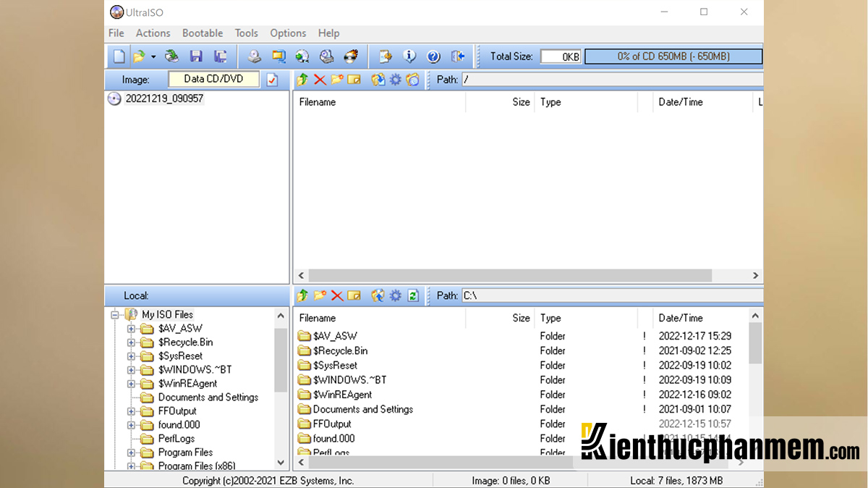Click Make CD/DVD Image icon
The image size is (868, 488).
[x=254, y=56]
